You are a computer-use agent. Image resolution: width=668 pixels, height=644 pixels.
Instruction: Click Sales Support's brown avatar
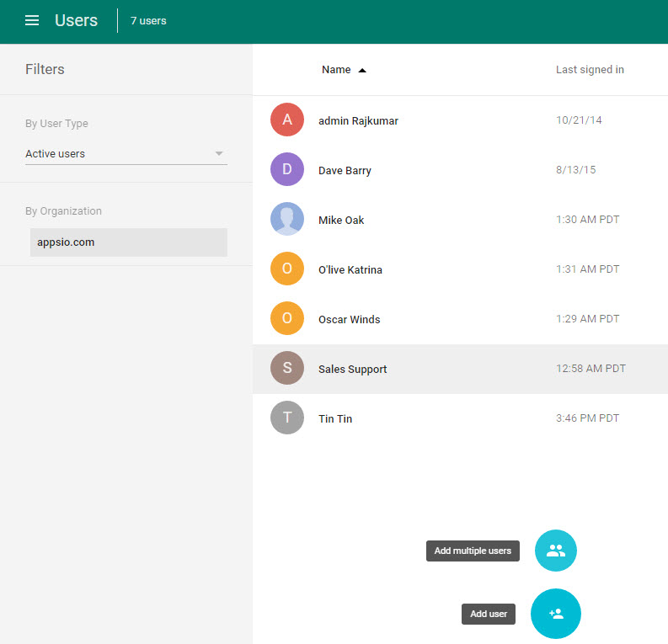[x=287, y=369]
